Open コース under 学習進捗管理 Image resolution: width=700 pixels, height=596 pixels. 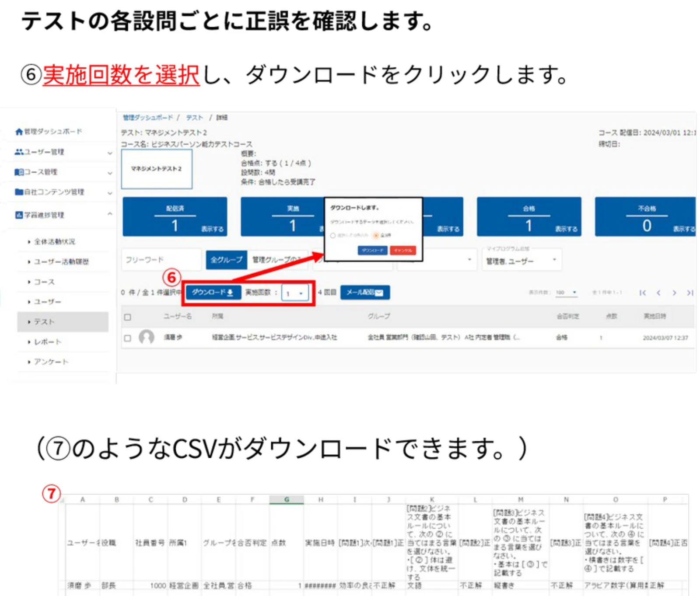pyautogui.click(x=45, y=282)
